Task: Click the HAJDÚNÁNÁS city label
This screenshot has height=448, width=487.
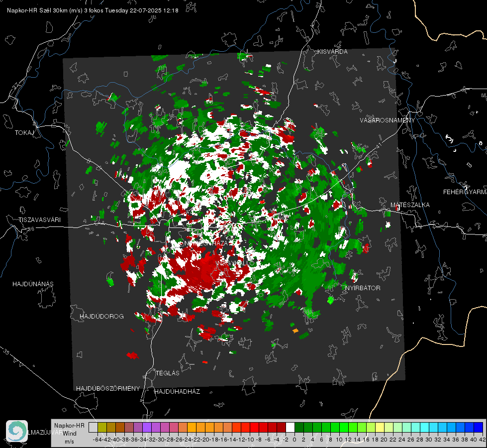Action: [x=33, y=284]
